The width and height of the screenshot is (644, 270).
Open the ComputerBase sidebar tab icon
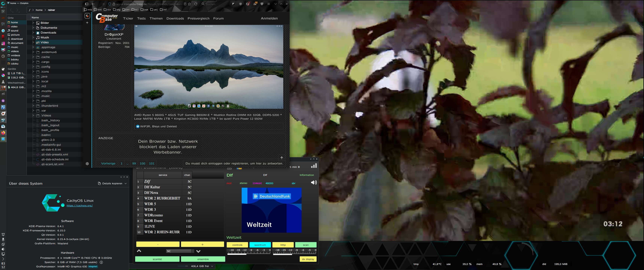[x=87, y=16]
